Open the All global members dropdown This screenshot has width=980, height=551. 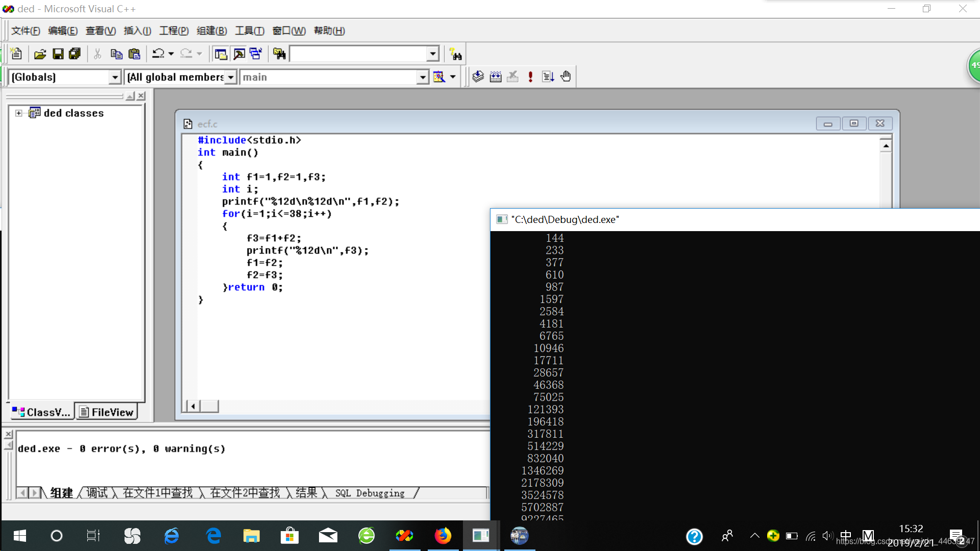point(231,77)
